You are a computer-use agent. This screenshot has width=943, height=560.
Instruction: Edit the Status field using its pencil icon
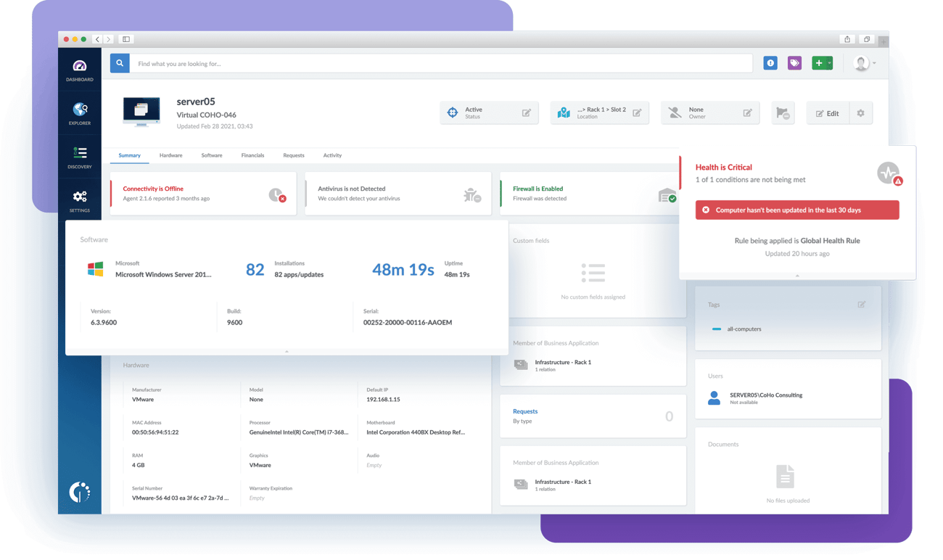[527, 112]
